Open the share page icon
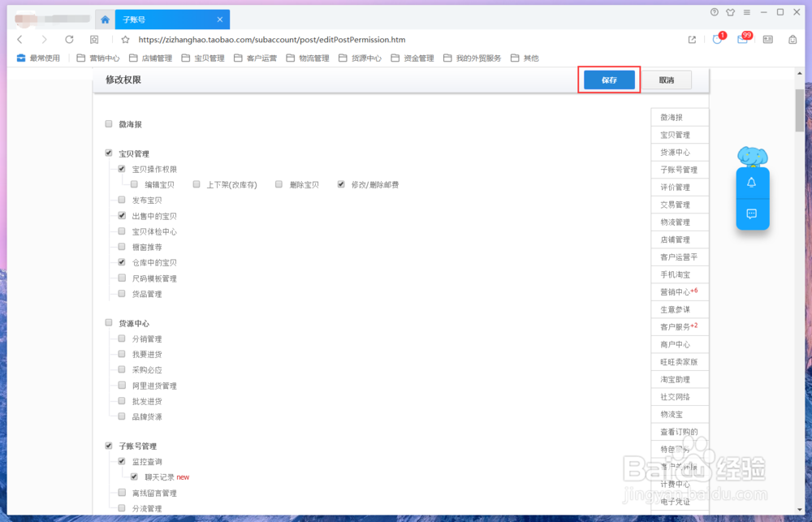This screenshot has width=812, height=522. [x=692, y=39]
